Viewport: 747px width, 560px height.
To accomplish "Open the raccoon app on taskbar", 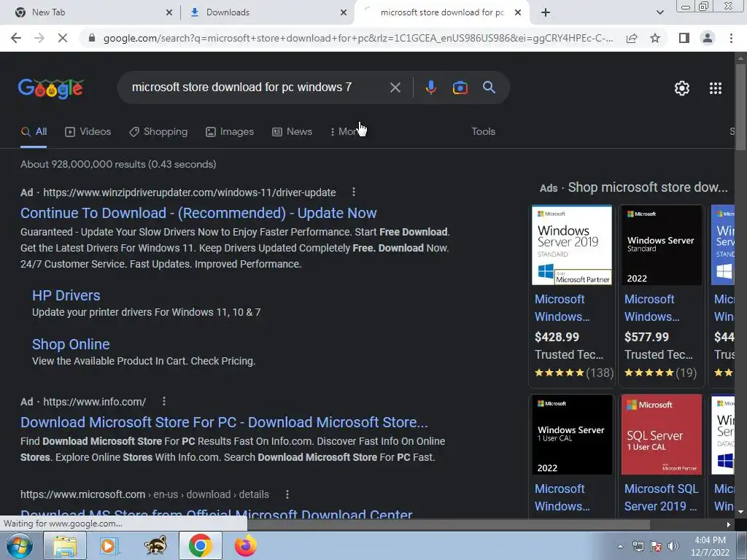I will [155, 545].
